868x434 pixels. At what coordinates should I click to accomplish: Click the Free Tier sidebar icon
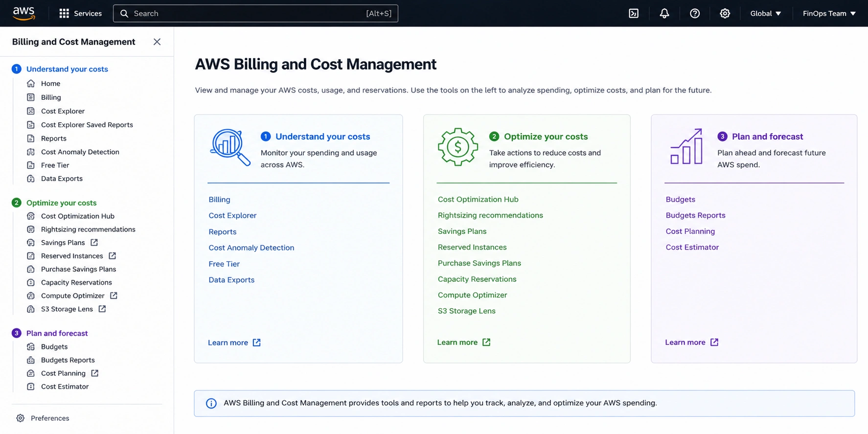(x=31, y=165)
